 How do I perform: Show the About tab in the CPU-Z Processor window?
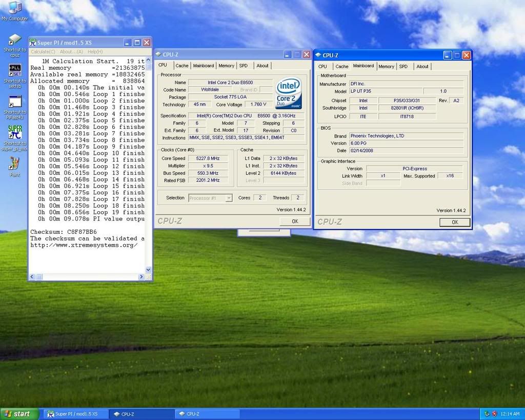coord(262,66)
